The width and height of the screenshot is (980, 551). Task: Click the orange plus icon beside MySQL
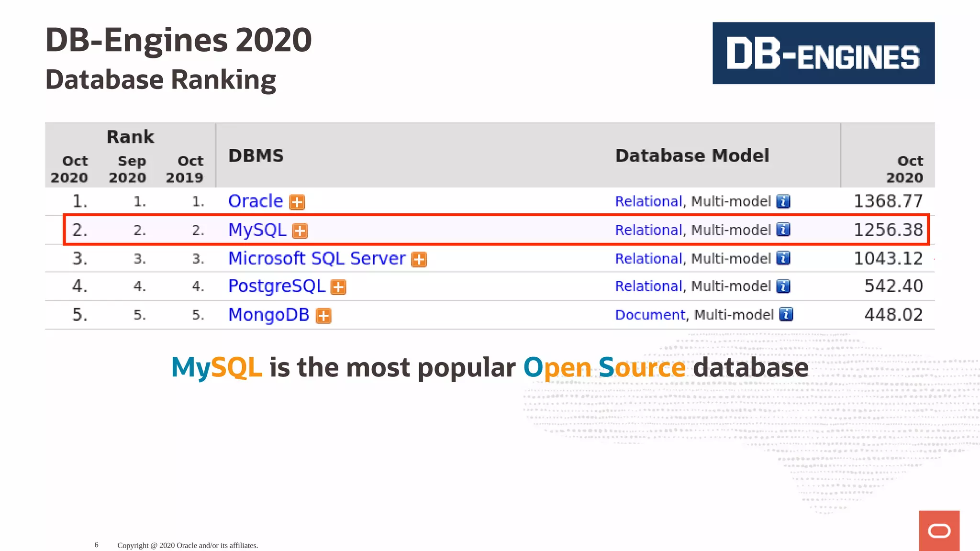[300, 231]
